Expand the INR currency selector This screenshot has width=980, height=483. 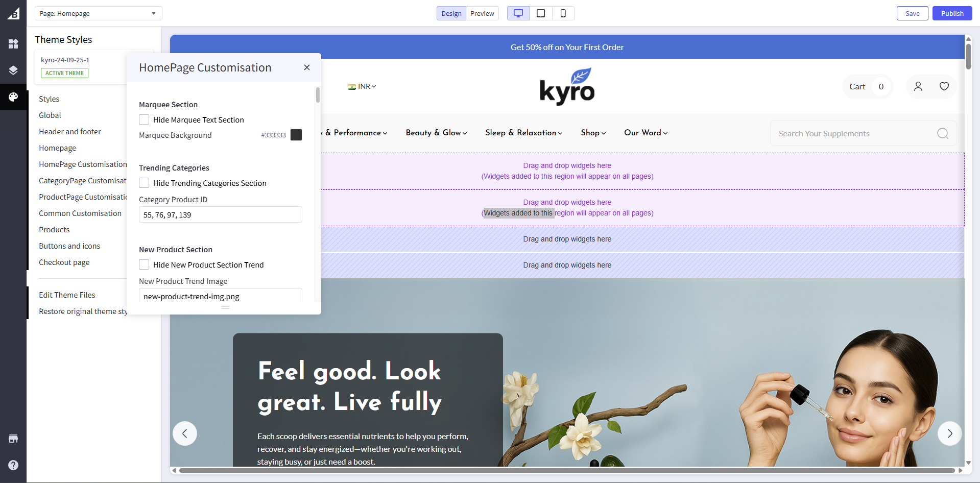click(362, 86)
